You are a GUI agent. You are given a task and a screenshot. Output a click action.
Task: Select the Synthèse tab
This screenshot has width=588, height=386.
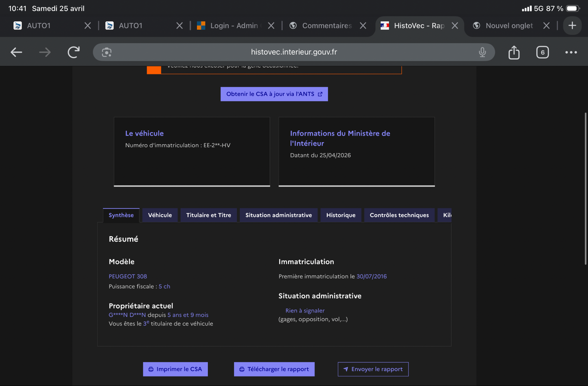(x=121, y=215)
